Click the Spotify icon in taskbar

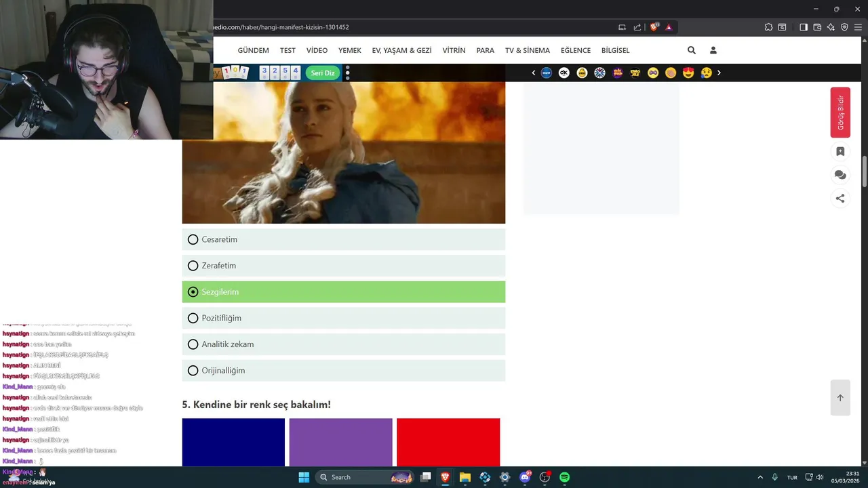point(564,477)
